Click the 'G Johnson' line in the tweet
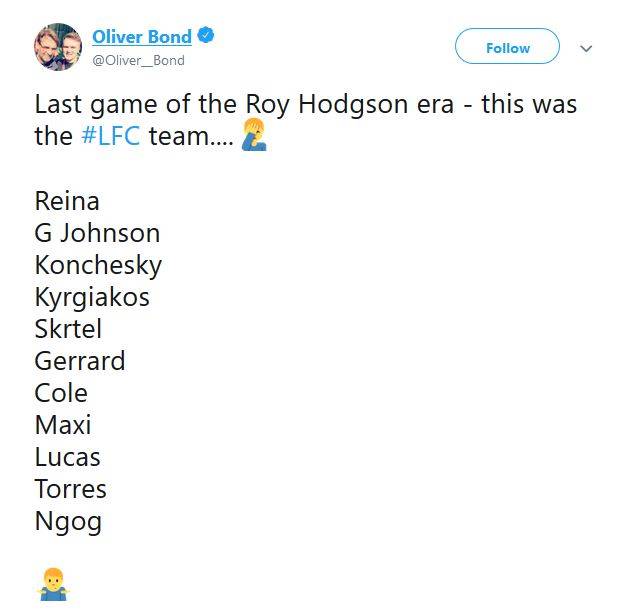Image resolution: width=629 pixels, height=615 pixels. coord(97,233)
